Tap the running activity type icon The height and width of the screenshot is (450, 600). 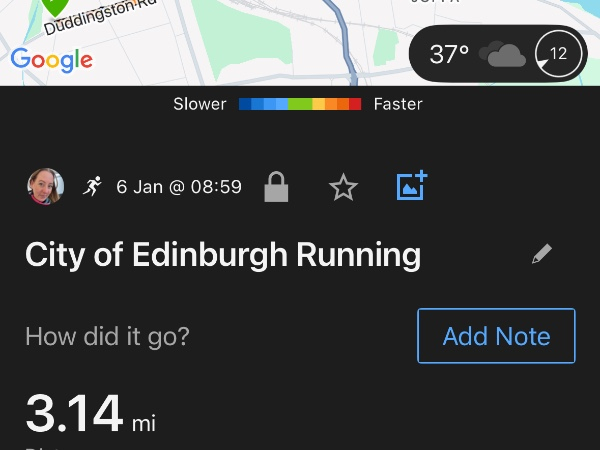[92, 186]
